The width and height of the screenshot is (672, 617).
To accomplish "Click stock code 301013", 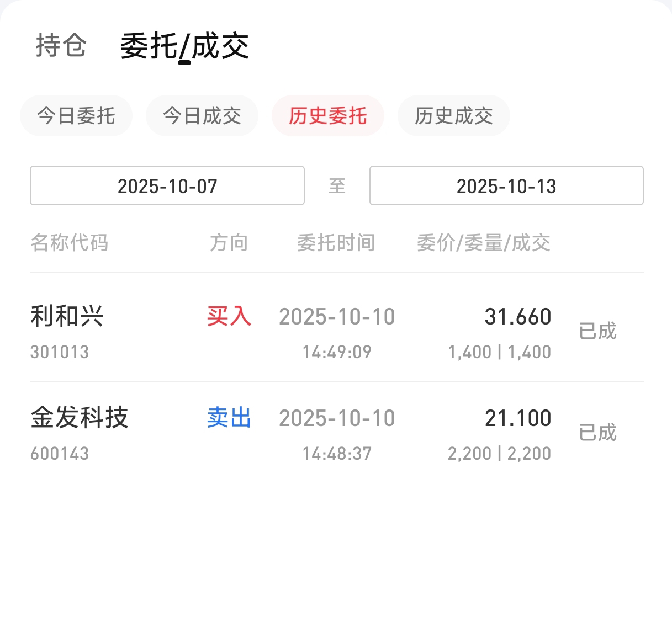I will [60, 352].
